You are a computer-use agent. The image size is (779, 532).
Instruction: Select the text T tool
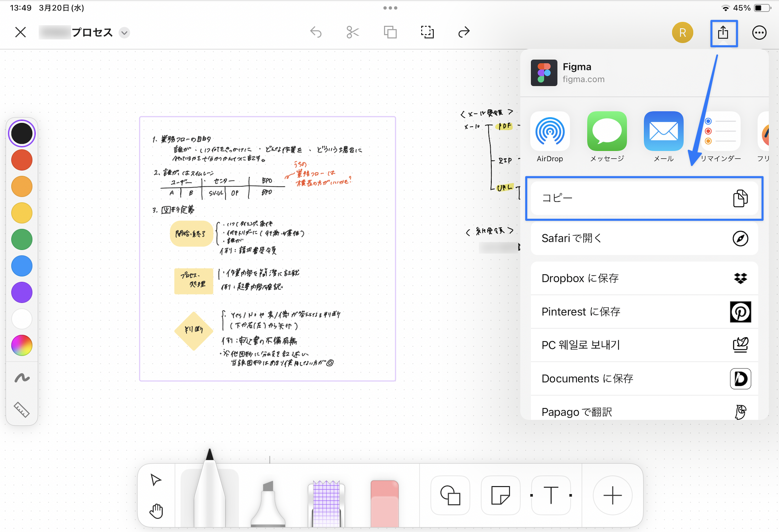[551, 495]
